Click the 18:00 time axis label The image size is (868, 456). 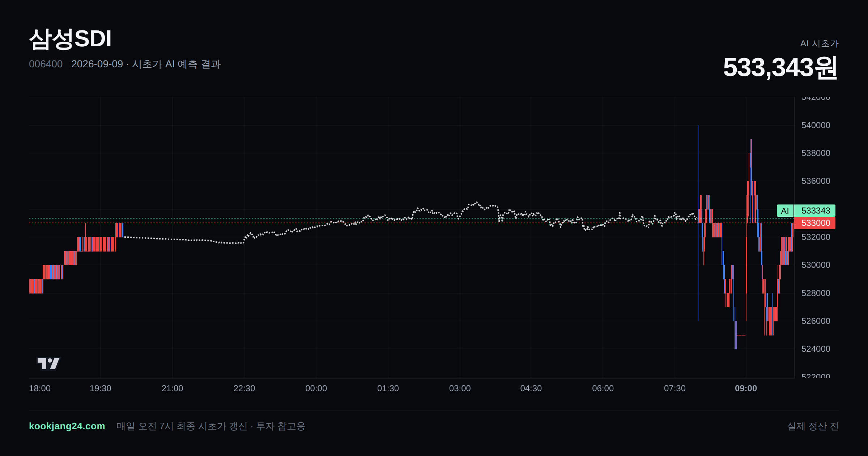[40, 388]
